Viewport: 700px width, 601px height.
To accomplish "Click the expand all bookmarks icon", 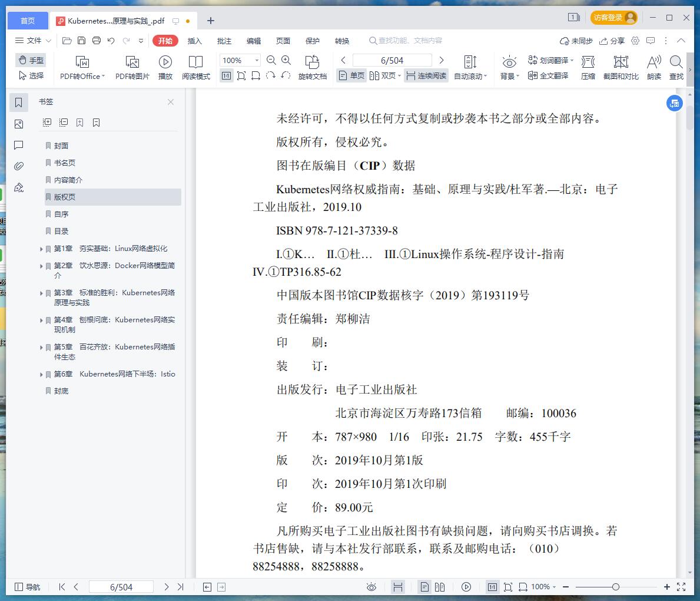I will 47,123.
